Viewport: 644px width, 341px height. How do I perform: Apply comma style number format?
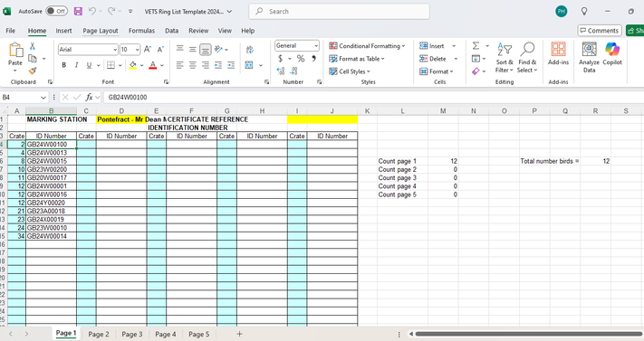click(x=313, y=59)
